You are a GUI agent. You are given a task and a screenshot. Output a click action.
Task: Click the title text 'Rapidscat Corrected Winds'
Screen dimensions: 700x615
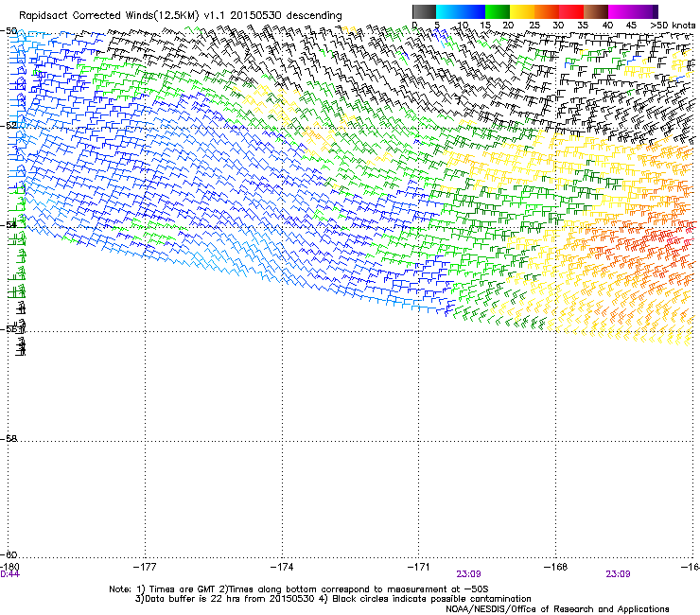pos(86,16)
